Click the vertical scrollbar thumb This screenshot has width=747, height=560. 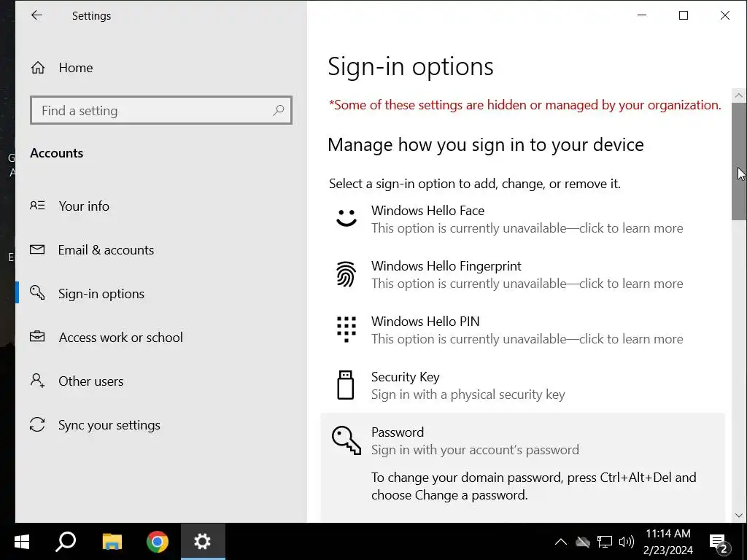click(739, 161)
